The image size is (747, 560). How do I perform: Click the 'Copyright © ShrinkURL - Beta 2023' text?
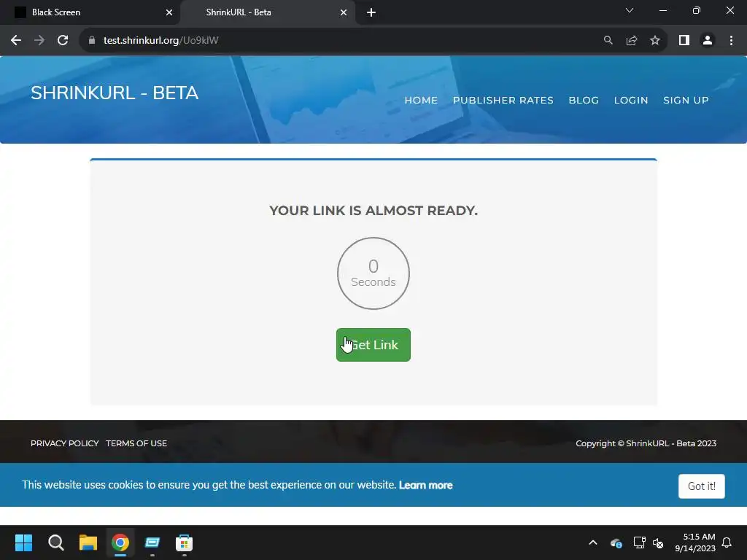pos(646,443)
